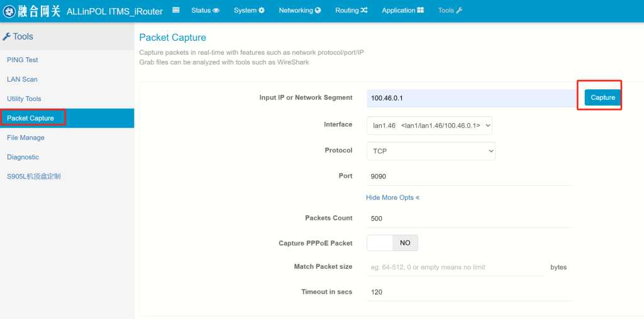The height and width of the screenshot is (319, 644).
Task: Toggle the Capture PPPoE Packet switch
Action: coord(392,243)
